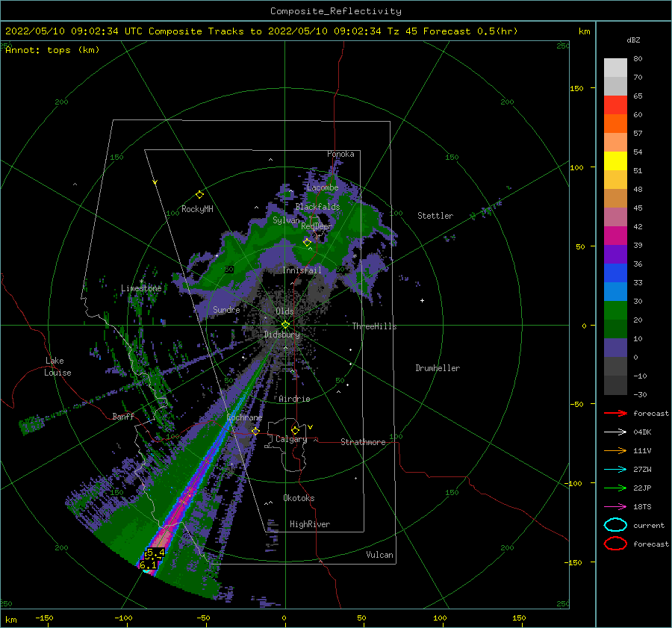
Task: Click the Drumheller city label
Action: (x=438, y=368)
